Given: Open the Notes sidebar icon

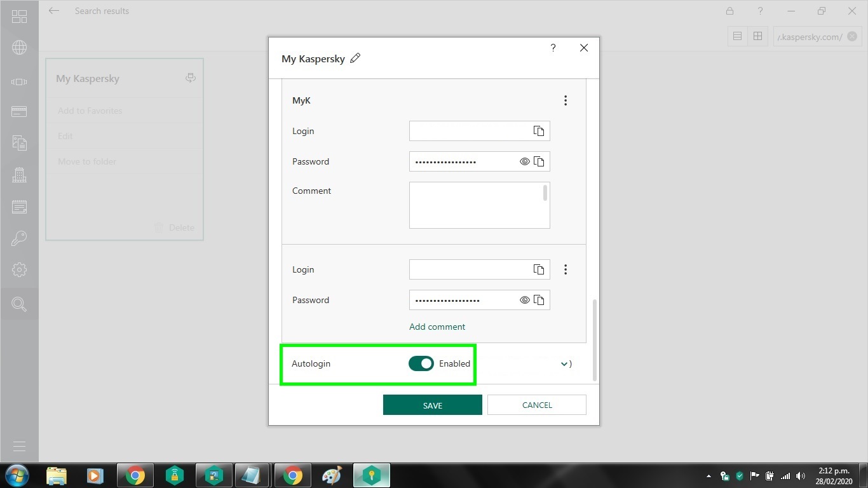Looking at the screenshot, I should coord(19,207).
